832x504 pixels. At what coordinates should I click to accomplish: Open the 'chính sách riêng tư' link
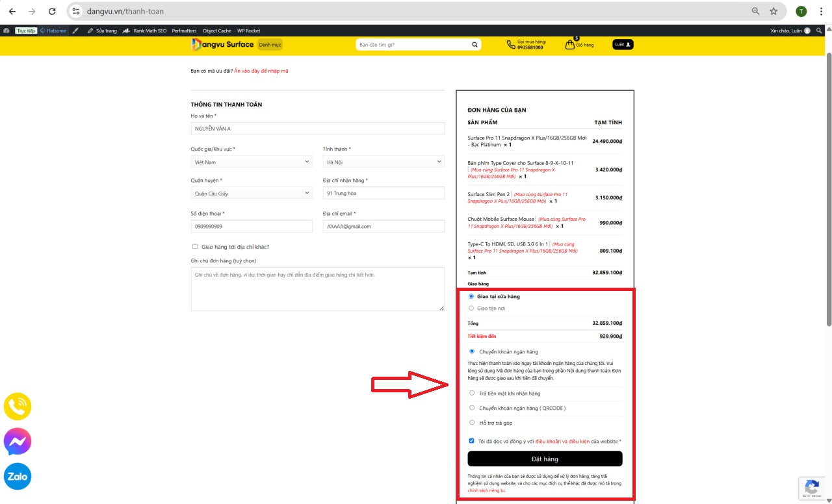[486, 490]
